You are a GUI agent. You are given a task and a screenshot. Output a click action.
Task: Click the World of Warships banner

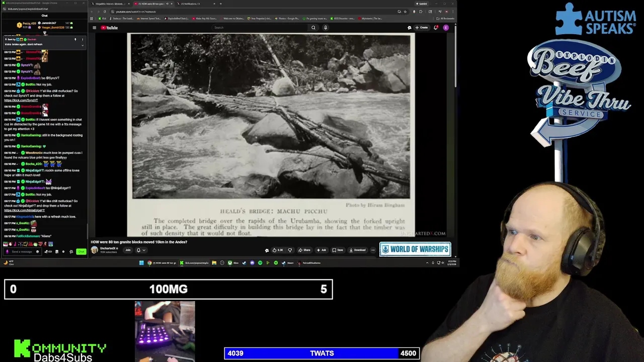415,249
